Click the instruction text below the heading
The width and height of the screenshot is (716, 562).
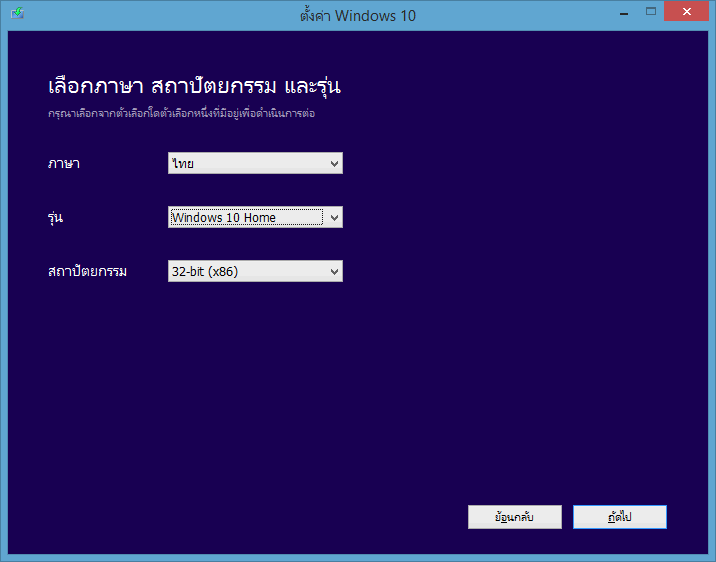click(181, 114)
